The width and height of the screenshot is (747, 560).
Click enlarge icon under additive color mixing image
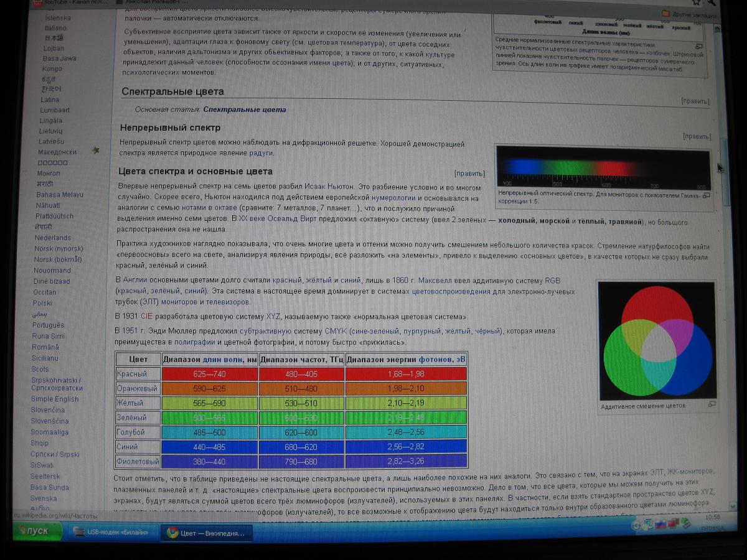pyautogui.click(x=712, y=404)
